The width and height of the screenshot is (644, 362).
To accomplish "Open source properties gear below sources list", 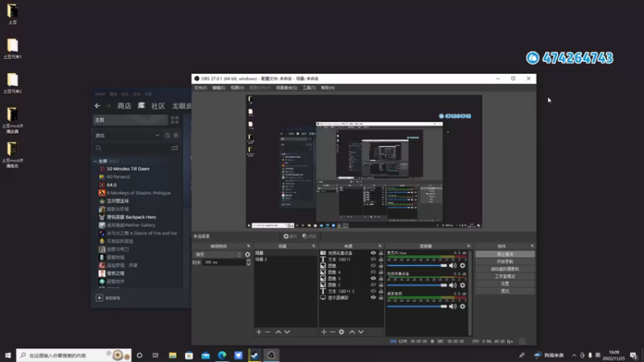I will click(x=341, y=331).
